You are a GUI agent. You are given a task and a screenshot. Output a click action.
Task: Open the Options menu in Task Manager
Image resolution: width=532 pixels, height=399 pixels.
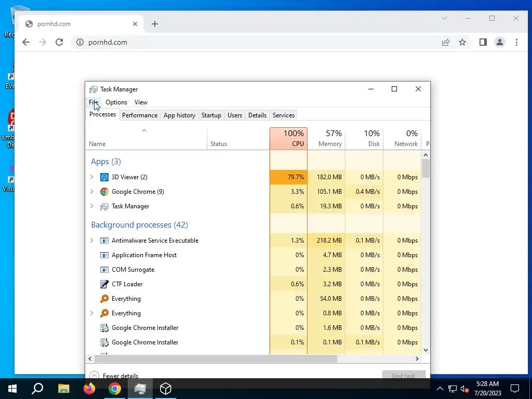coord(116,102)
